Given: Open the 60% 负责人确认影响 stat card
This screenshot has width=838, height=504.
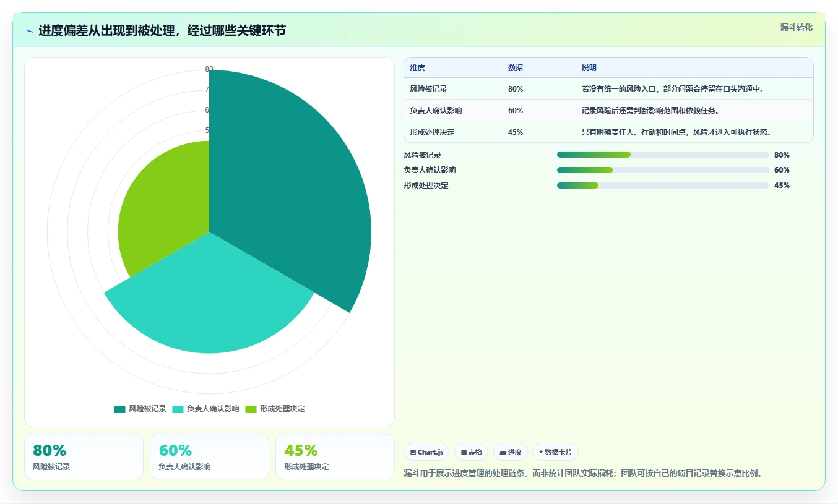Looking at the screenshot, I should pyautogui.click(x=209, y=456).
